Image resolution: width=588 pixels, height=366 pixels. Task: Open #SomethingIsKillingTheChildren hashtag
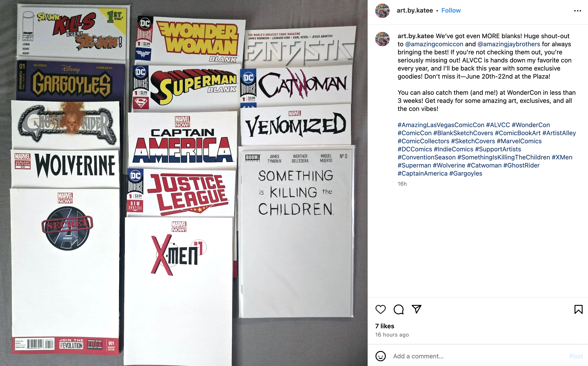pyautogui.click(x=503, y=157)
